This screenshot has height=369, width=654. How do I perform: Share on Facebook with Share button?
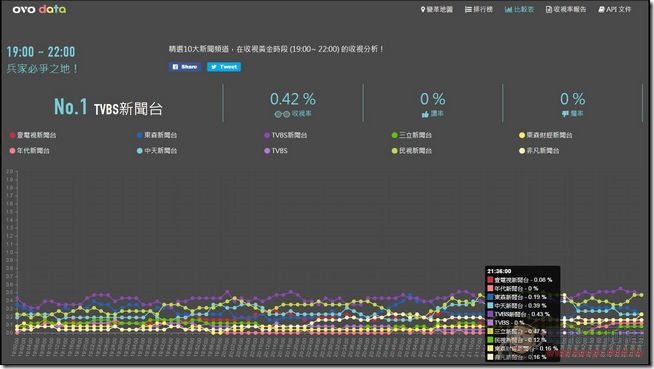point(185,67)
